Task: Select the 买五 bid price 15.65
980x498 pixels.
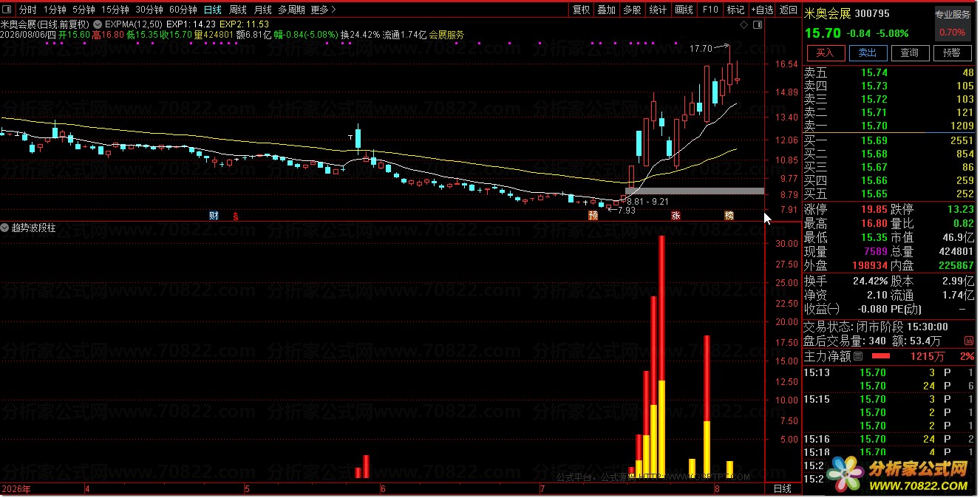Action: tap(874, 194)
